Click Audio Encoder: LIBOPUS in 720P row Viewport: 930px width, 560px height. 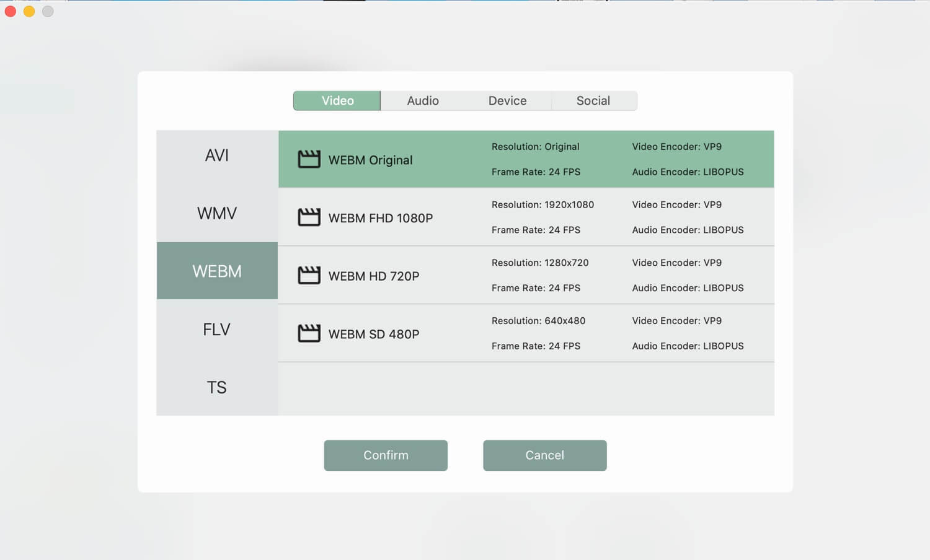pos(688,288)
